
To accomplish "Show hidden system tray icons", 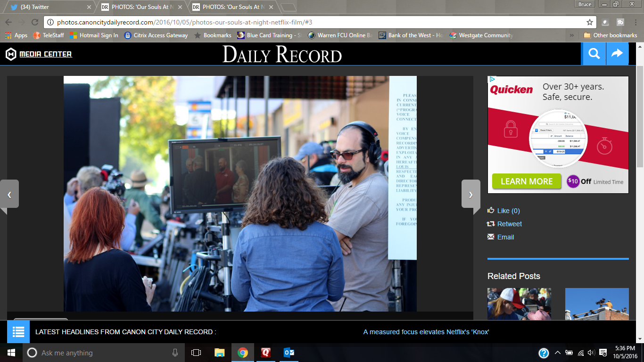I will click(x=557, y=353).
